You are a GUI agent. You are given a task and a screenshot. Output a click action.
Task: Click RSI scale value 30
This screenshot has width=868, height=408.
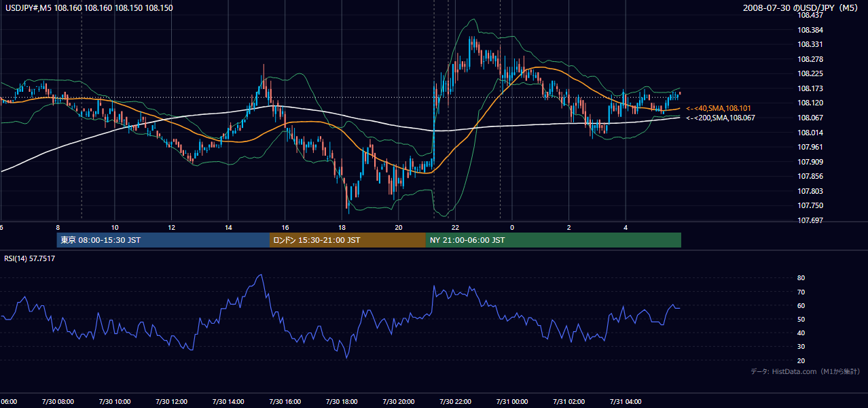(x=801, y=346)
